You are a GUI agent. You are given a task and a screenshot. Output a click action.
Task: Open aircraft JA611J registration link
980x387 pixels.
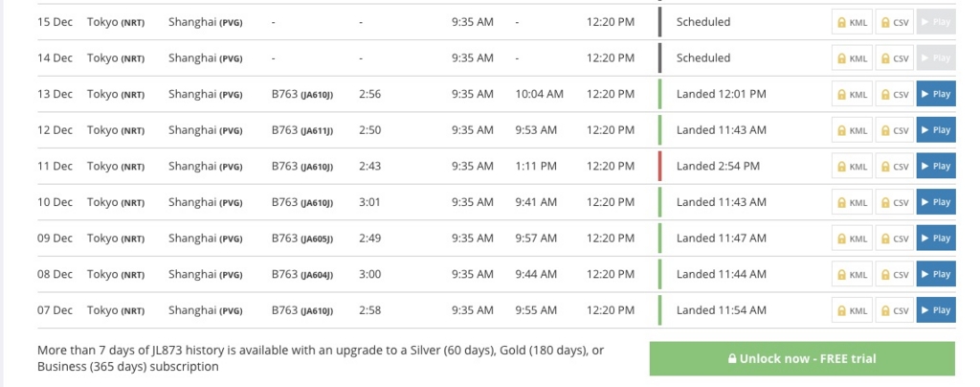pos(317,130)
